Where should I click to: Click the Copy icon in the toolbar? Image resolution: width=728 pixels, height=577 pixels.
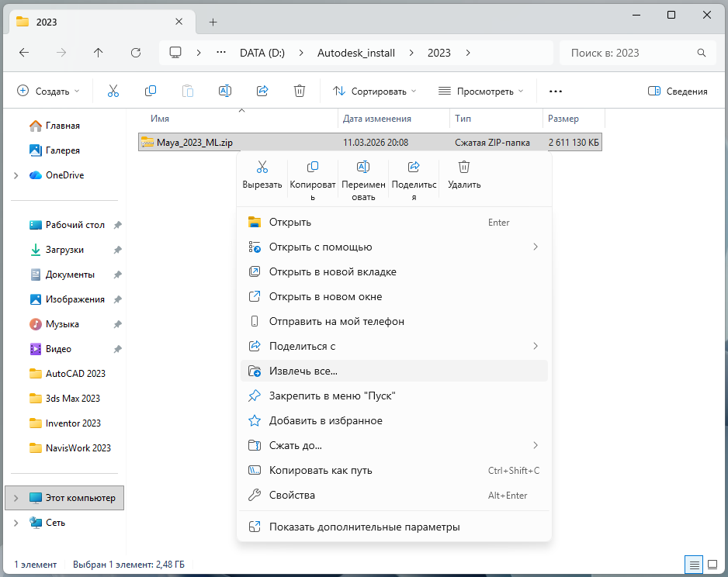(x=151, y=91)
